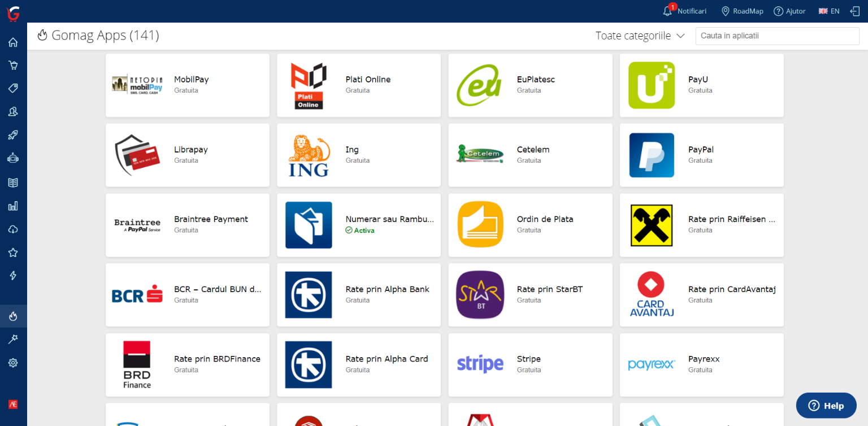Open the bar chart reports icon
This screenshot has width=868, height=426.
(x=13, y=206)
